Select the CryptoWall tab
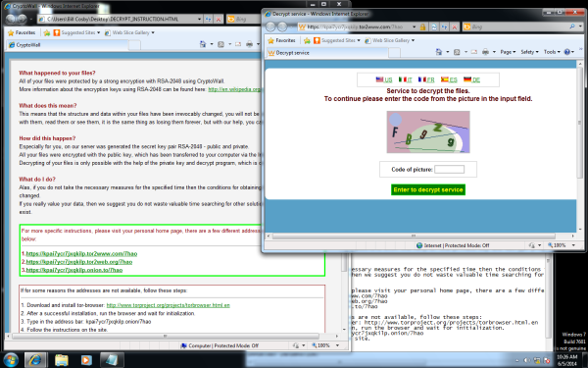The width and height of the screenshot is (588, 368). (67, 45)
